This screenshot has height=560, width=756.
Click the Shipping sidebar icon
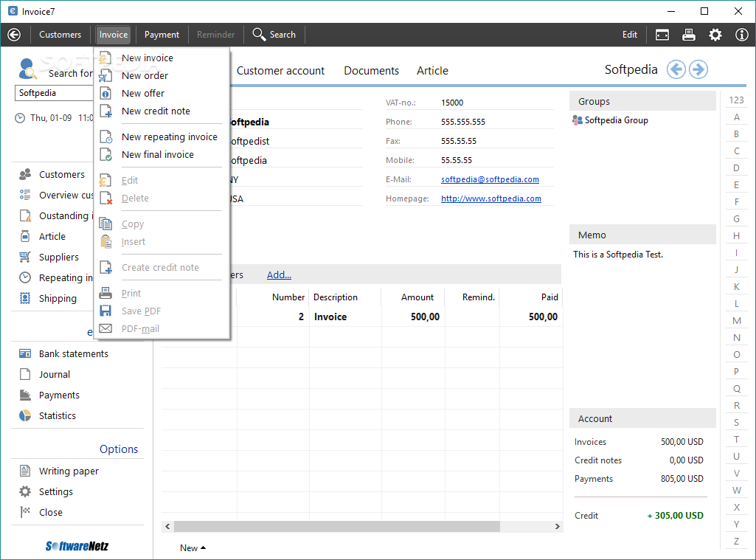click(x=25, y=299)
